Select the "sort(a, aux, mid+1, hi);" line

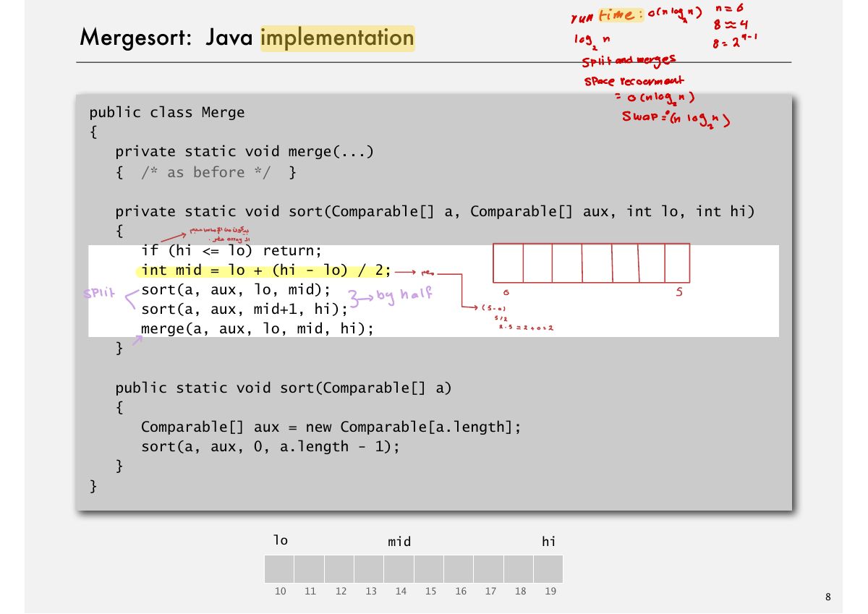(x=244, y=310)
